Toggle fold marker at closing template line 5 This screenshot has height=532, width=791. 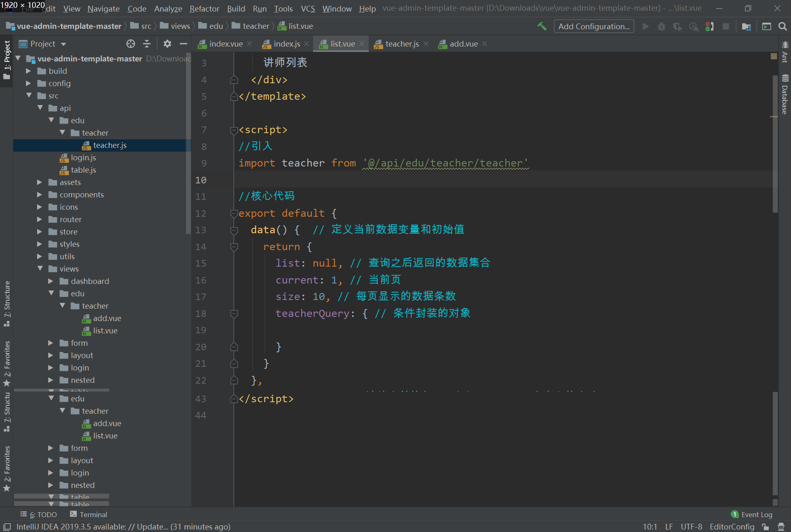click(x=234, y=97)
